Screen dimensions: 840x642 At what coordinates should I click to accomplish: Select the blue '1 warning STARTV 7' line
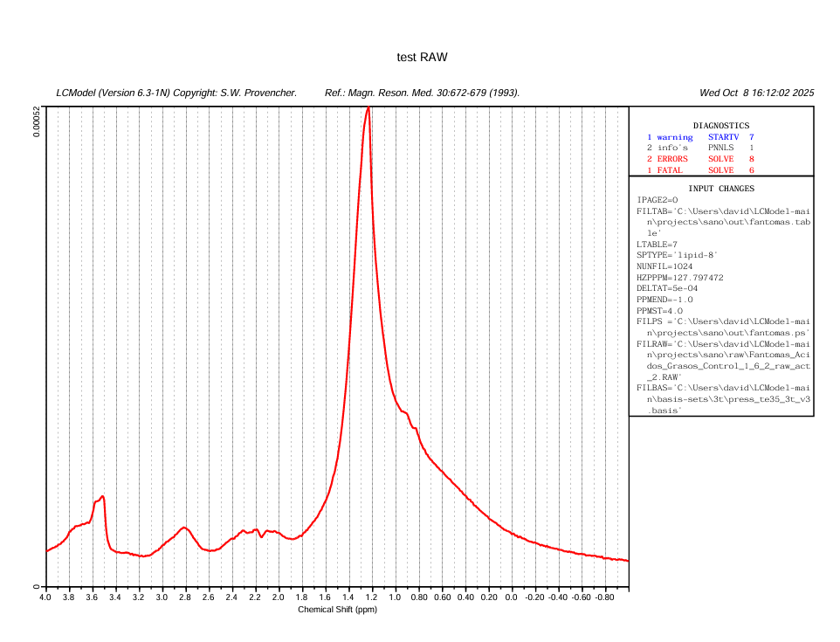tap(699, 137)
